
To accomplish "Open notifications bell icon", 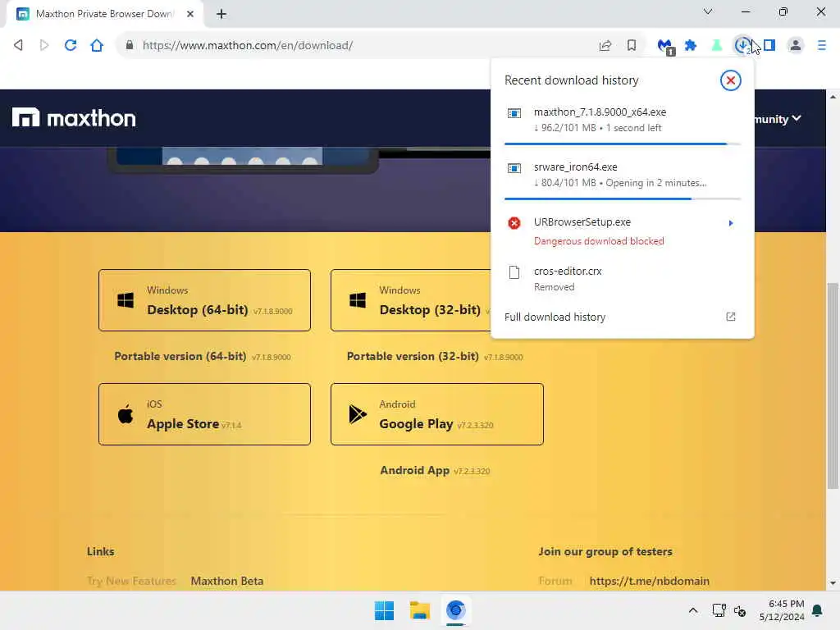I will click(818, 610).
